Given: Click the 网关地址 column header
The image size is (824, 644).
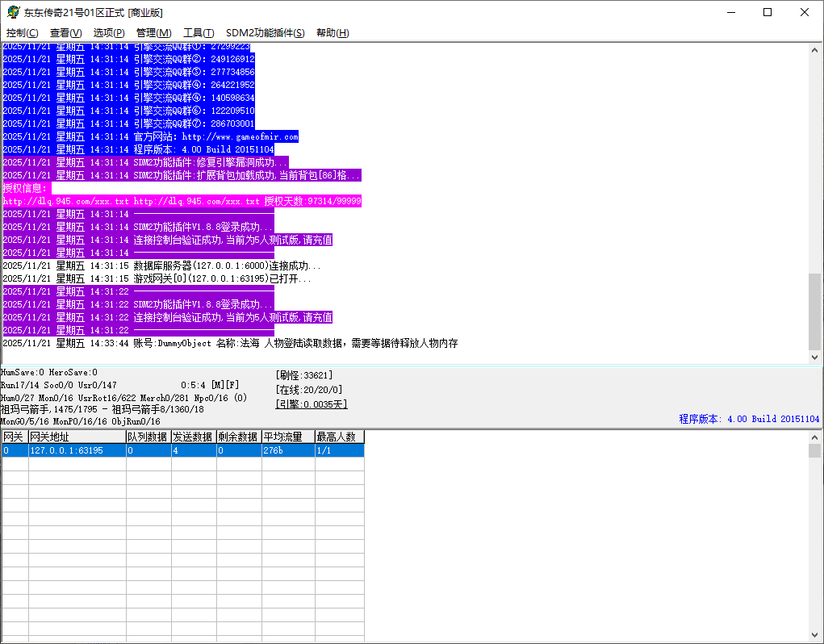Looking at the screenshot, I should tap(76, 437).
